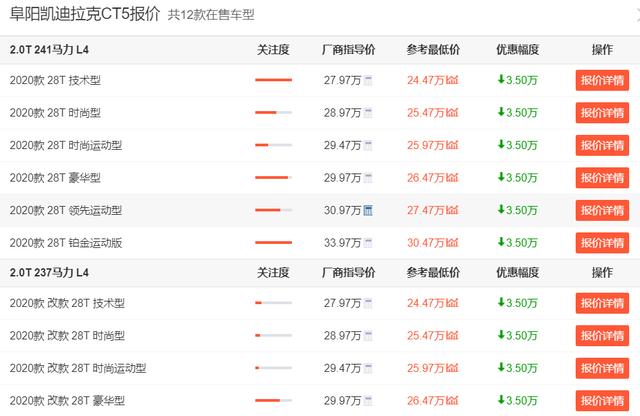Open 报价详情 for 改款 28T 技术型
The image size is (640, 416).
pos(602,303)
